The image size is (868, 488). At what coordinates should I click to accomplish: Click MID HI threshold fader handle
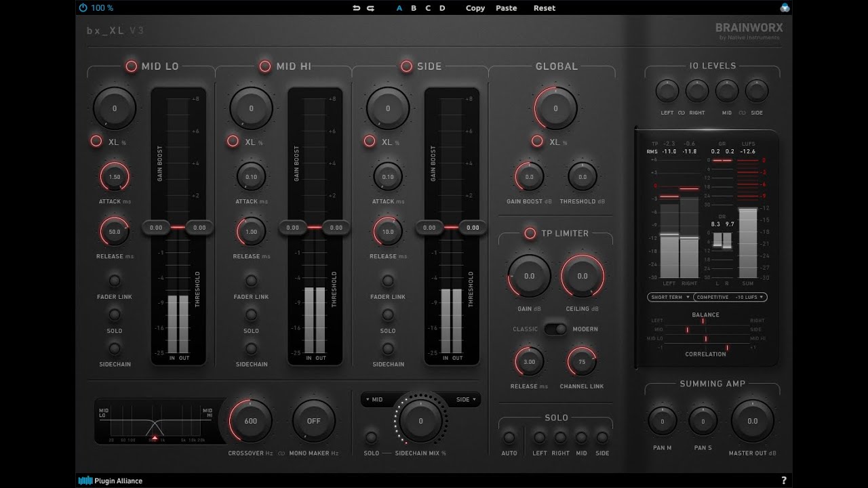[336, 228]
